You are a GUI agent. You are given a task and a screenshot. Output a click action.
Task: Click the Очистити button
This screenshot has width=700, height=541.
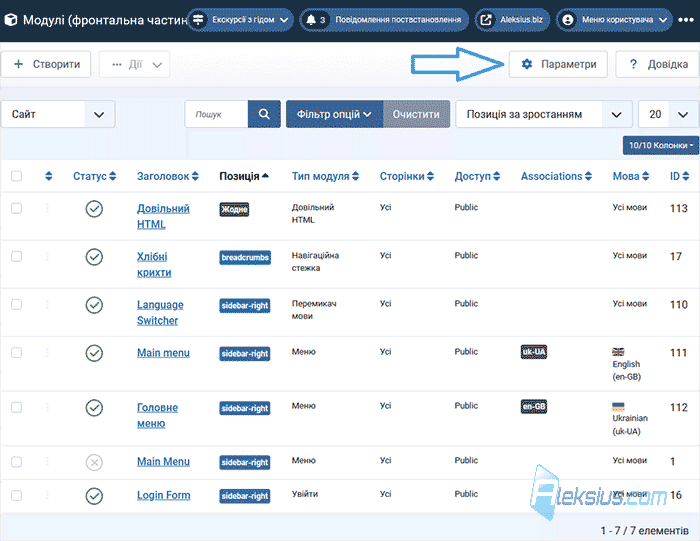pos(416,114)
